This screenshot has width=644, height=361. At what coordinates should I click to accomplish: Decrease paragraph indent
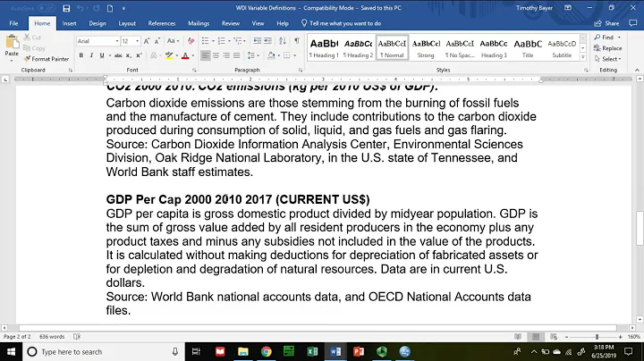point(257,40)
